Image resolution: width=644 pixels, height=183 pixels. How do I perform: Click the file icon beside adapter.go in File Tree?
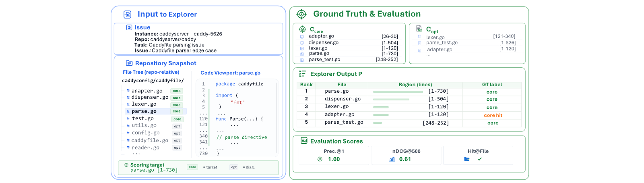point(128,91)
